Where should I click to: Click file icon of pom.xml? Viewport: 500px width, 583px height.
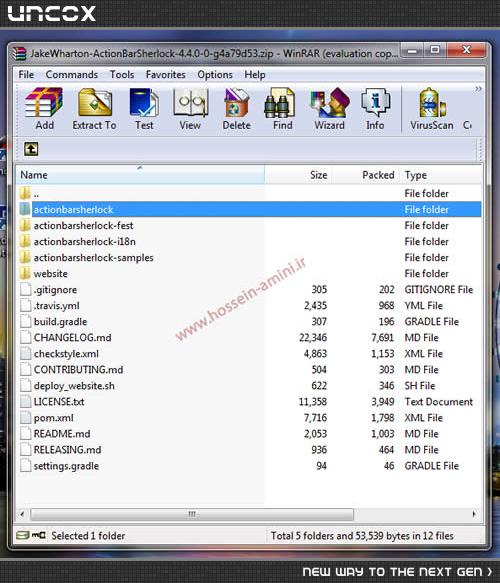click(x=25, y=418)
